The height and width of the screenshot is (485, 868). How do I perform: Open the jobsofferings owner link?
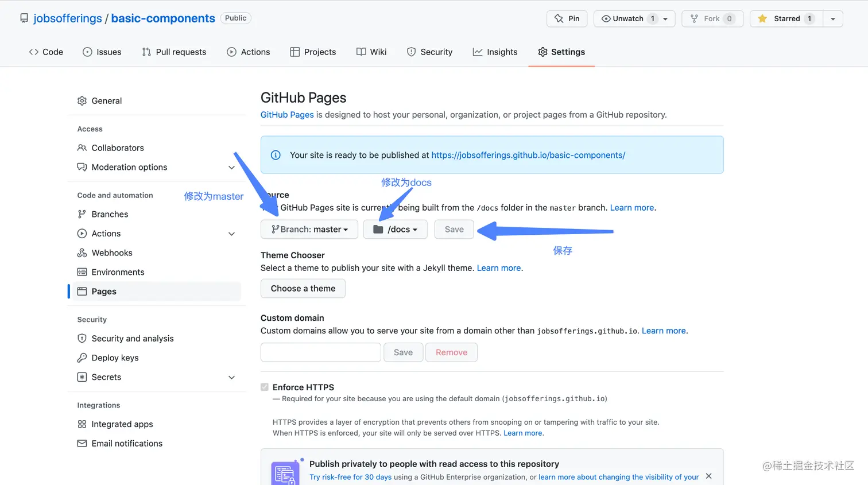pos(68,18)
